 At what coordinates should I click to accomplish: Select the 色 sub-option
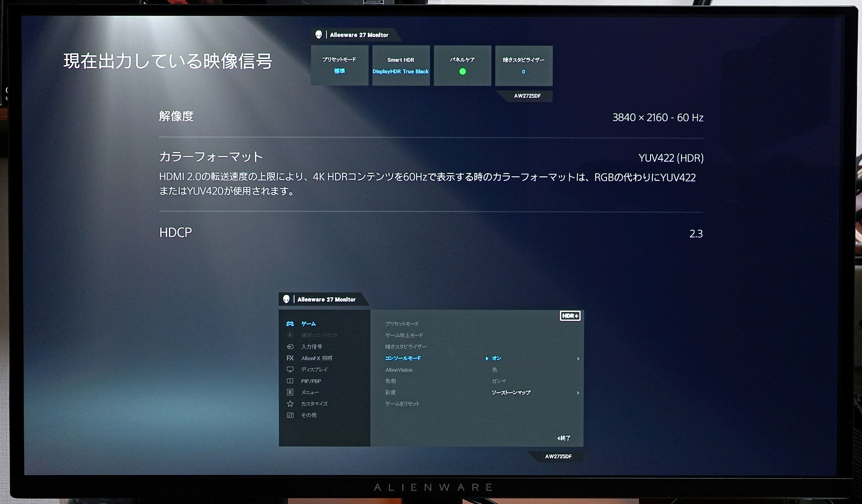pos(494,370)
